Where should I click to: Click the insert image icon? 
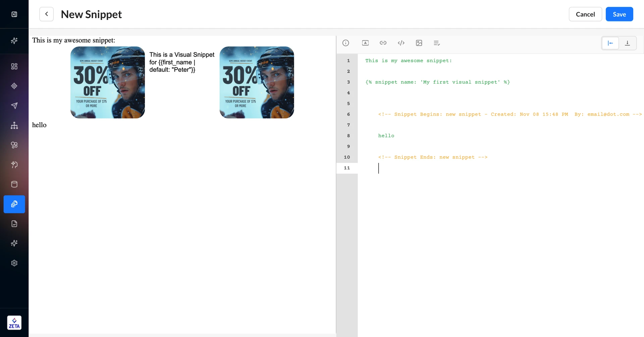pyautogui.click(x=419, y=43)
